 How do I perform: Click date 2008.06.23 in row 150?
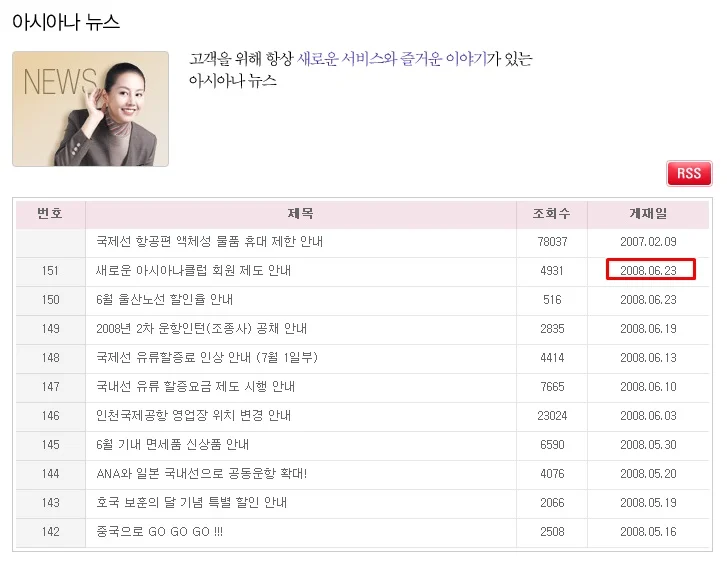648,300
